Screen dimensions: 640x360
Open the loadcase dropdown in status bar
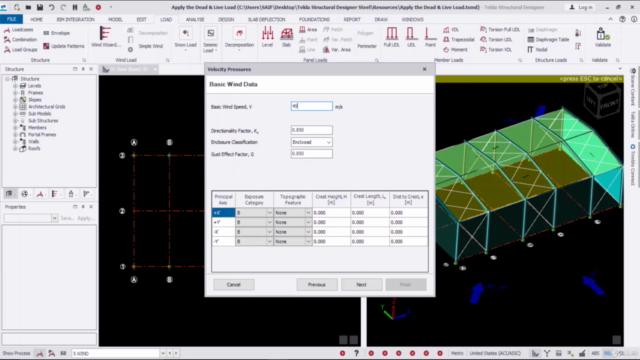[163, 353]
